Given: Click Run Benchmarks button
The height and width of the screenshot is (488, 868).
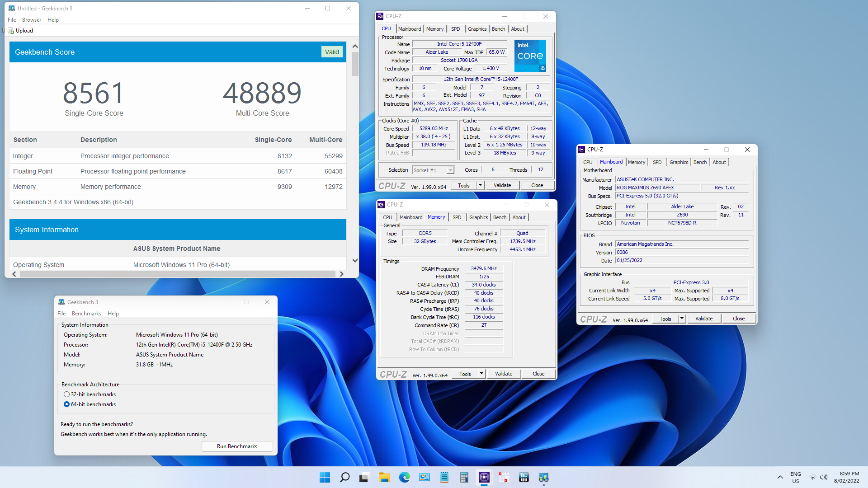Looking at the screenshot, I should 237,446.
